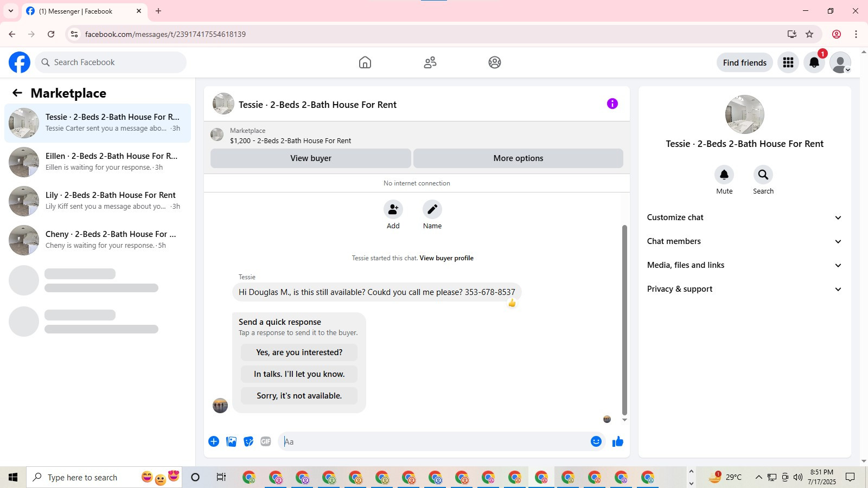The height and width of the screenshot is (488, 868).
Task: Open more actions plus icon in composer
Action: pos(214,441)
